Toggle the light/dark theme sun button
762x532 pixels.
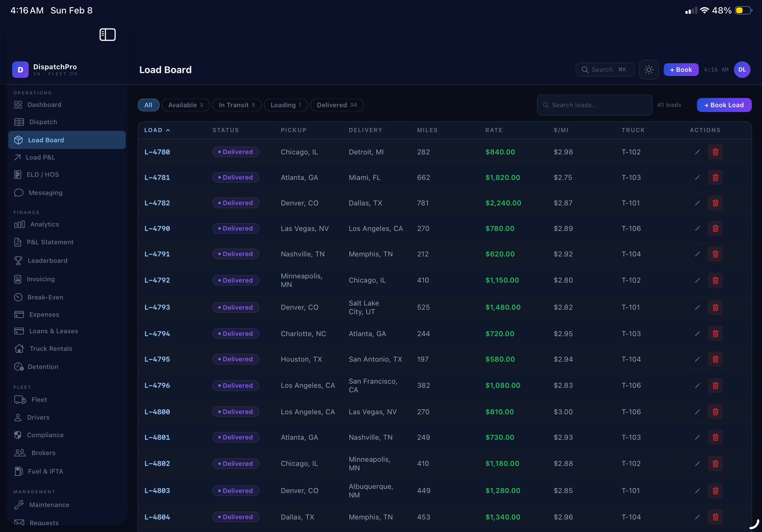[x=649, y=69]
